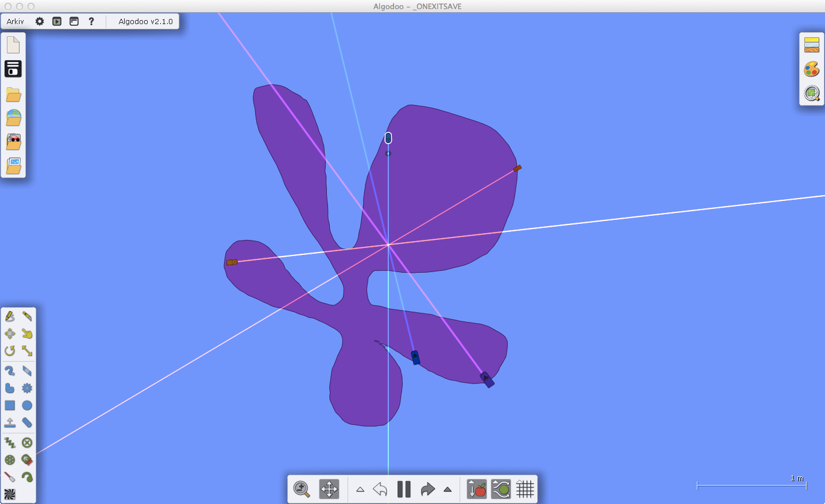Pause the running simulation
Screen dimensions: 825x504
click(x=404, y=489)
